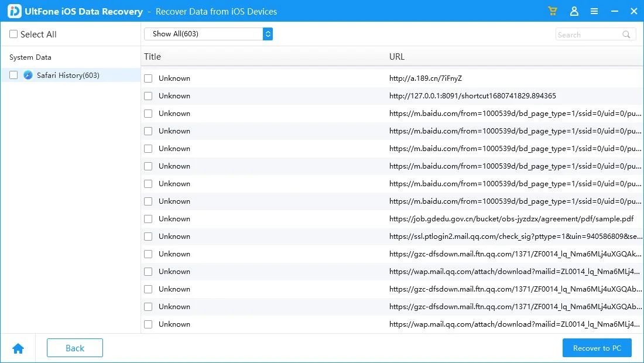Click the Safari compass icon in sidebar

pos(28,76)
